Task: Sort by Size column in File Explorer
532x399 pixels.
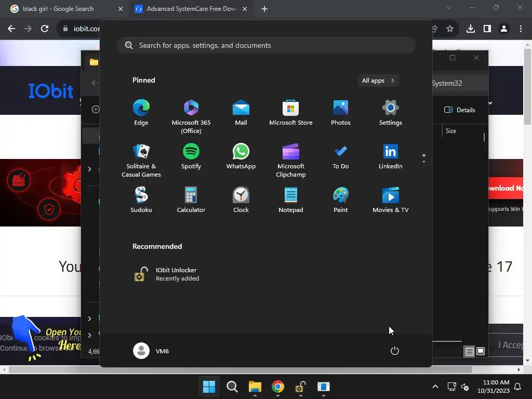Action: coord(451,130)
